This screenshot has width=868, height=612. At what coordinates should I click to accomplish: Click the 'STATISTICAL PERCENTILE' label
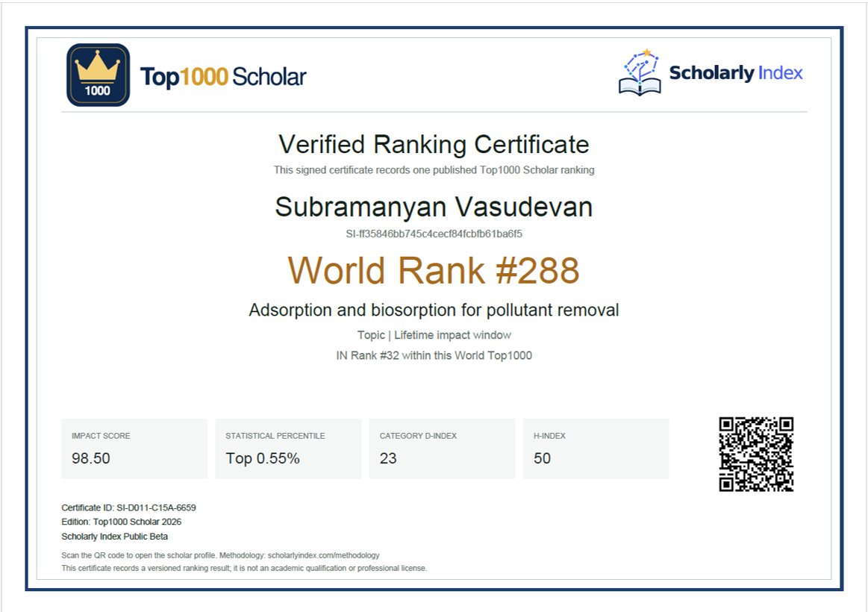(x=275, y=436)
